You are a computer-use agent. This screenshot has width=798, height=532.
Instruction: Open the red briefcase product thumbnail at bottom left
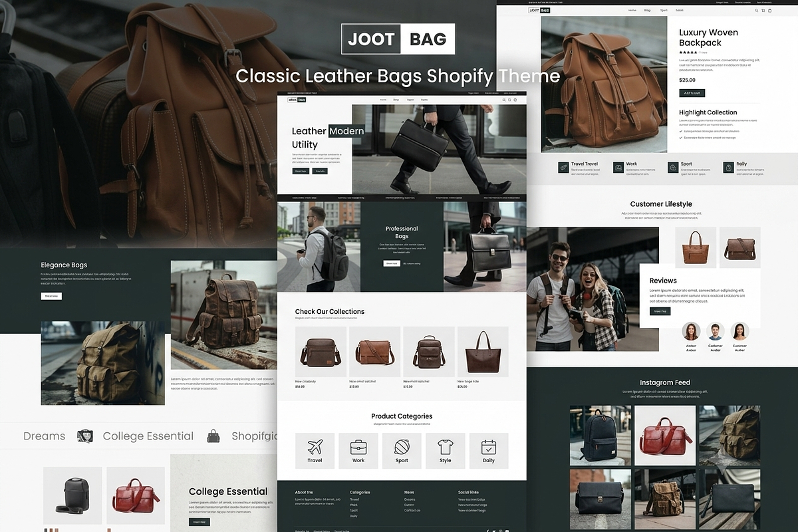tap(136, 496)
